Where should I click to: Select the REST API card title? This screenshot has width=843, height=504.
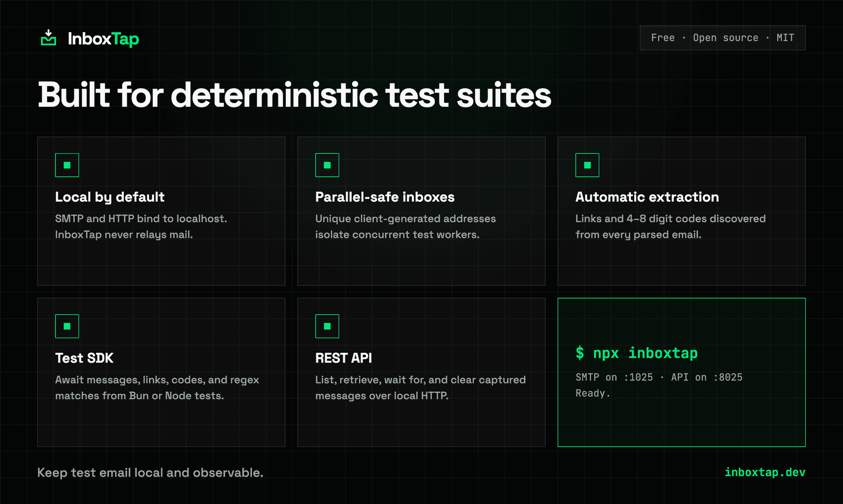point(343,358)
